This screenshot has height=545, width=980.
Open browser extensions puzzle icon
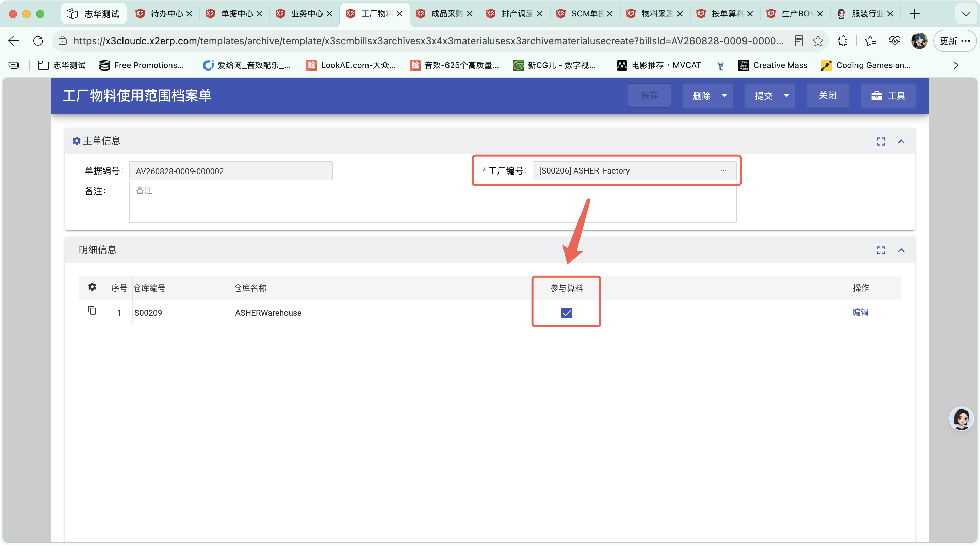(842, 41)
